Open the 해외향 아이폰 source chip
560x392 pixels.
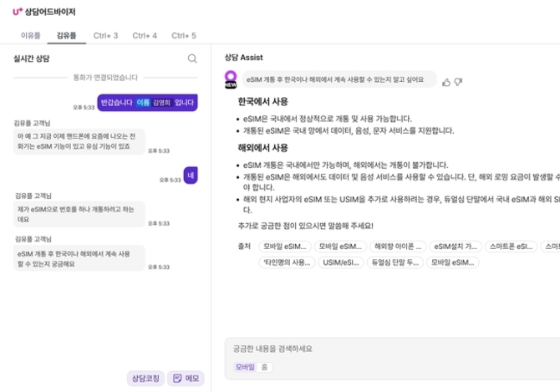coord(398,247)
